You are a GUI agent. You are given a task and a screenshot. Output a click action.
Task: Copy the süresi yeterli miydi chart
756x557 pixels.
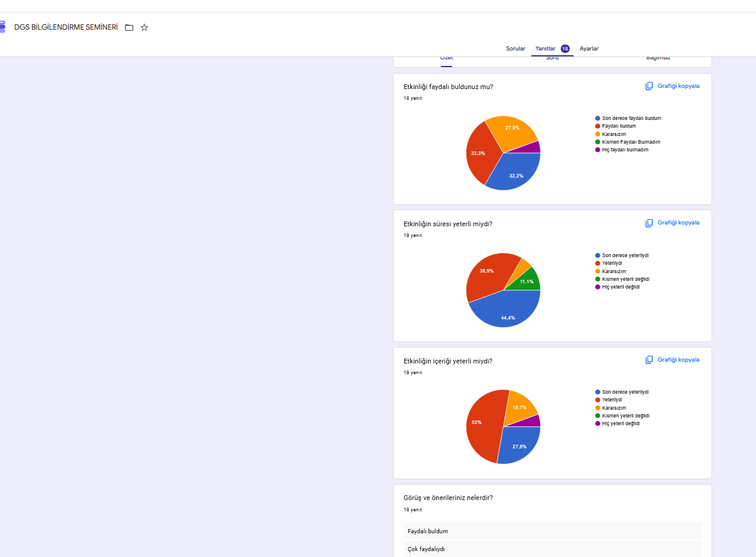(672, 223)
